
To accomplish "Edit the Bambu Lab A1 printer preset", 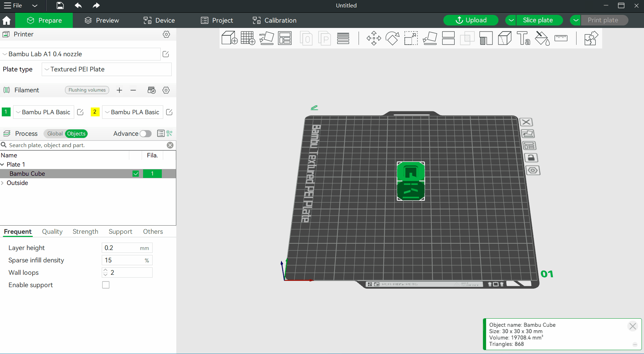I will tap(166, 54).
